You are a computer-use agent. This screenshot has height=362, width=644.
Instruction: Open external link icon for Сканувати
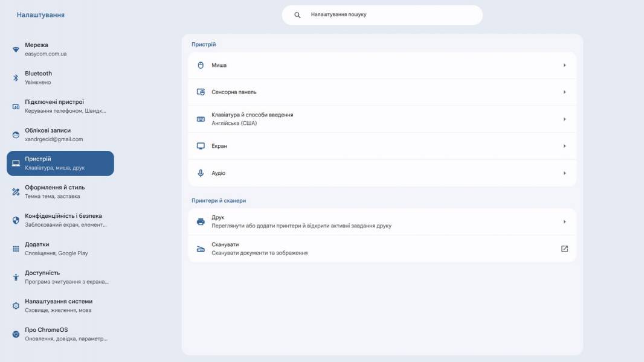564,249
